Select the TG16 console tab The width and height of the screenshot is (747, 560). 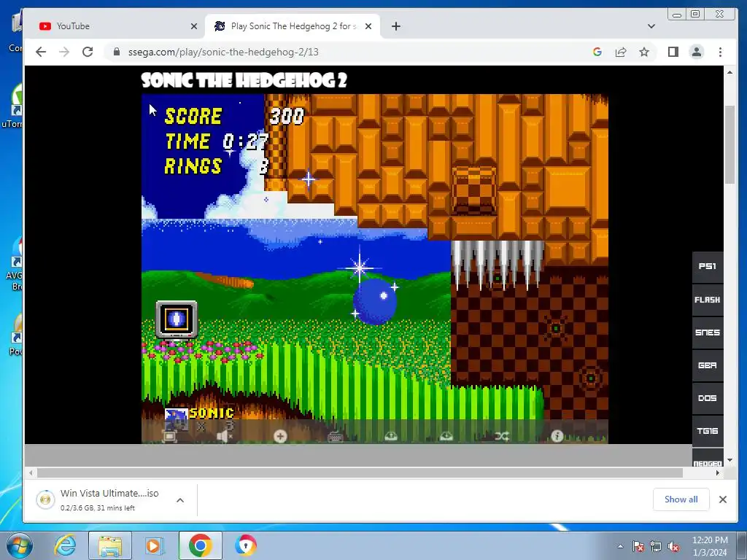point(708,431)
